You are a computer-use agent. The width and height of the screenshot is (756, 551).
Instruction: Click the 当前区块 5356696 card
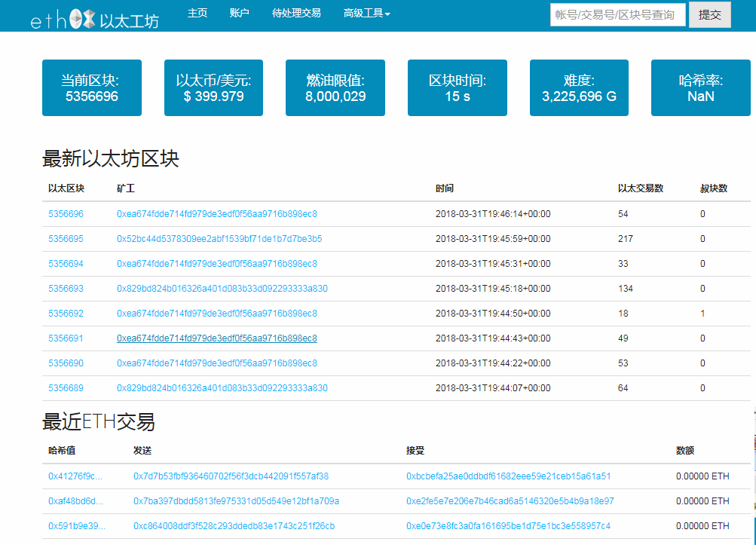click(92, 87)
